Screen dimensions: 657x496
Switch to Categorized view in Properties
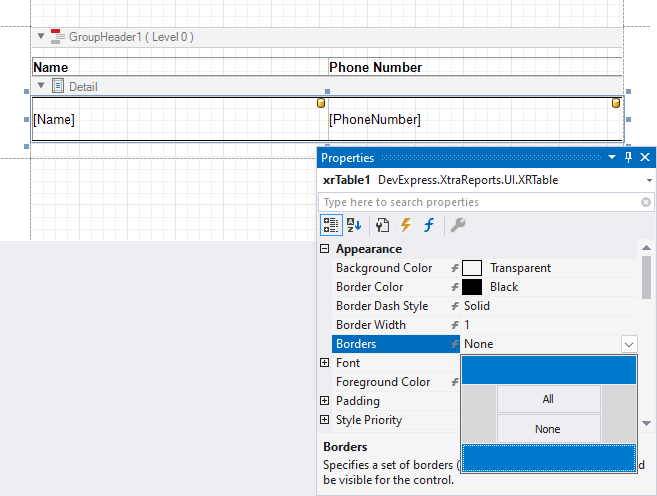331,225
